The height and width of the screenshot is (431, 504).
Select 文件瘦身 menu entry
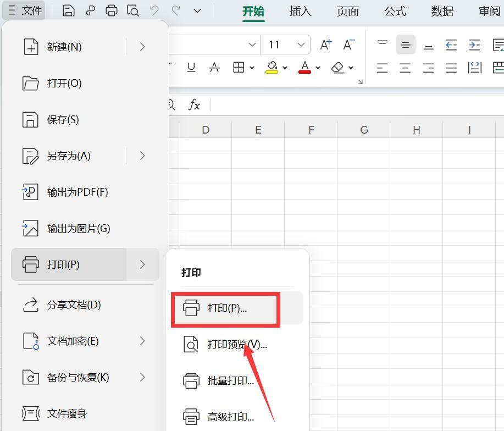(x=85, y=413)
